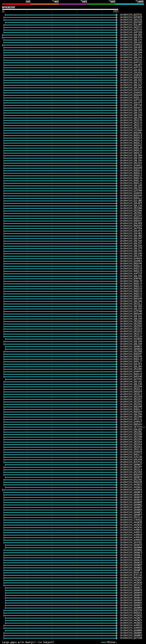Click the UniRef100_A0M8X4 hit label
146x644 pixels.
(131, 490)
